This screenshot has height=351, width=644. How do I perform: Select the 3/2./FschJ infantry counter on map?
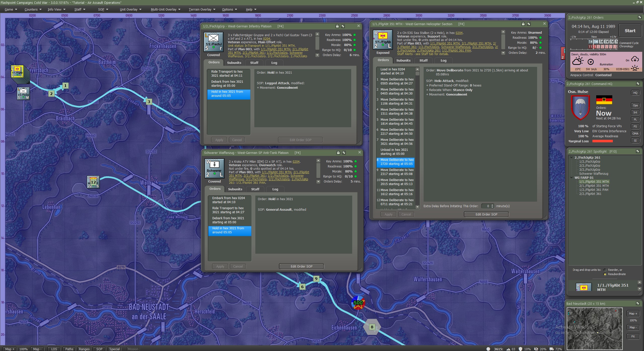(23, 94)
